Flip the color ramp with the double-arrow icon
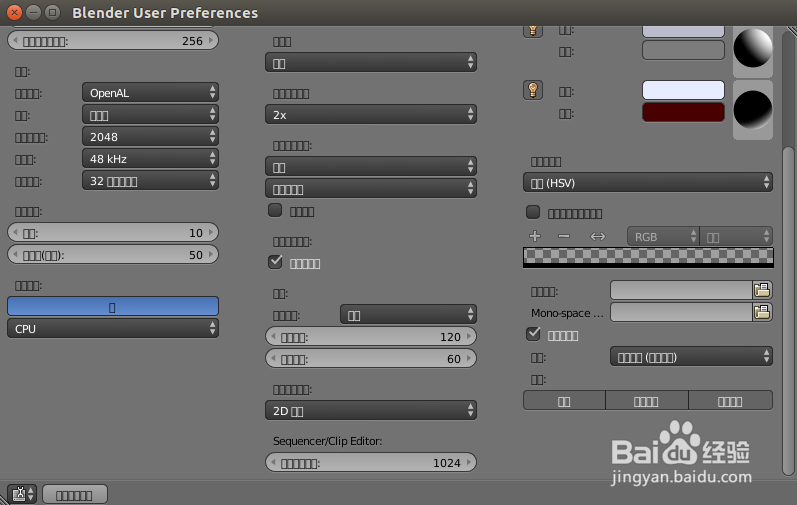 (x=597, y=236)
